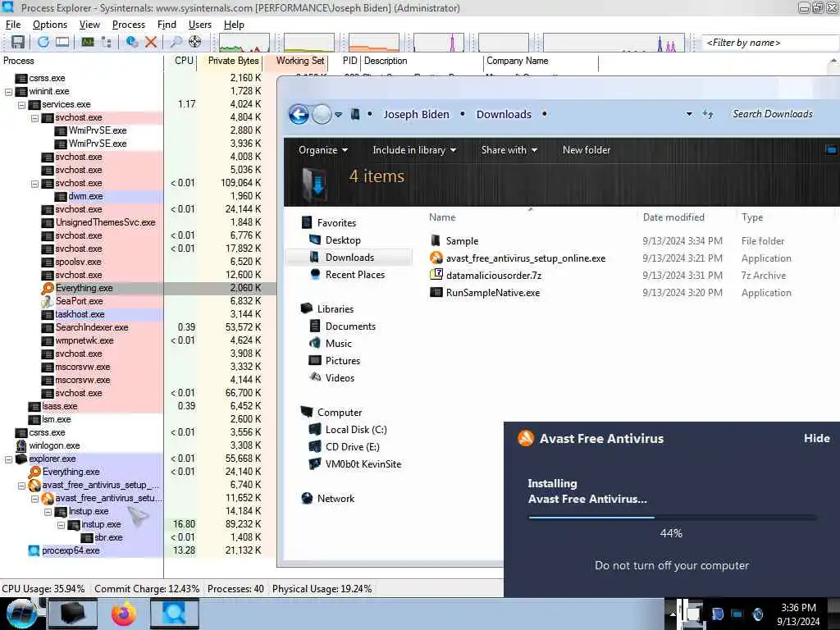Click the Company Name column header

click(540, 61)
